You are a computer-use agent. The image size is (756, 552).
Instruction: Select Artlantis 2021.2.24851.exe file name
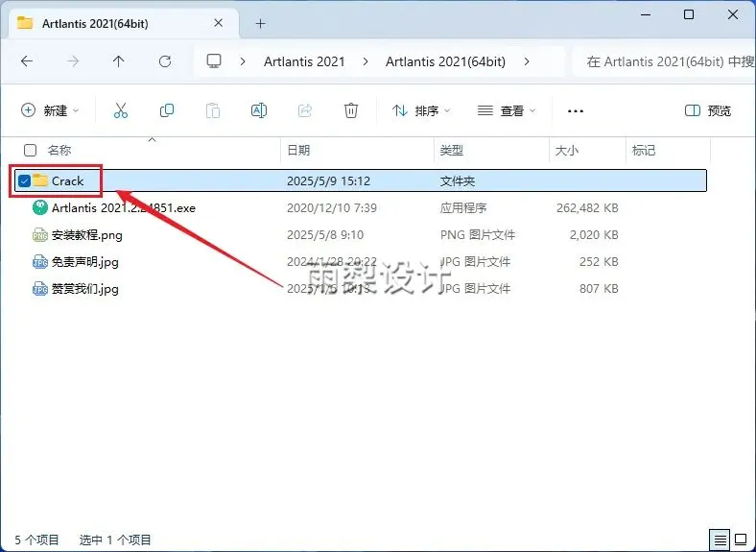(x=124, y=208)
